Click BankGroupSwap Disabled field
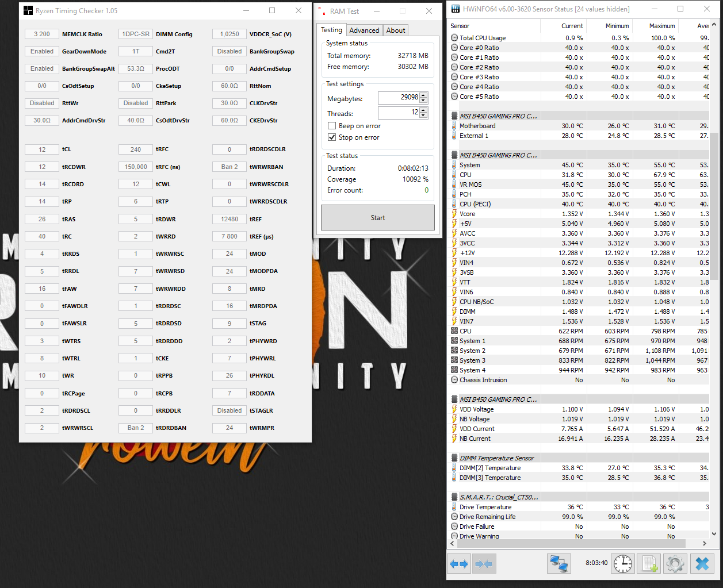Screen dimensions: 723x588 (x=229, y=51)
